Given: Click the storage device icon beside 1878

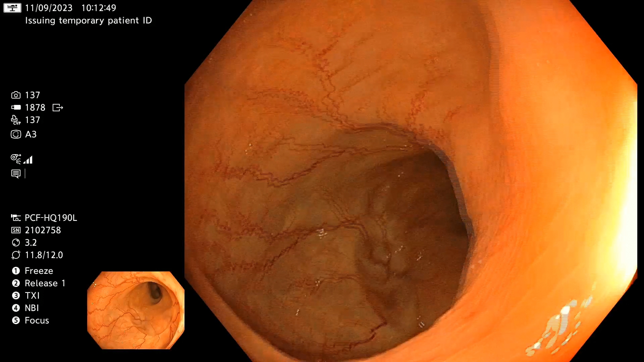Looking at the screenshot, I should (16, 108).
